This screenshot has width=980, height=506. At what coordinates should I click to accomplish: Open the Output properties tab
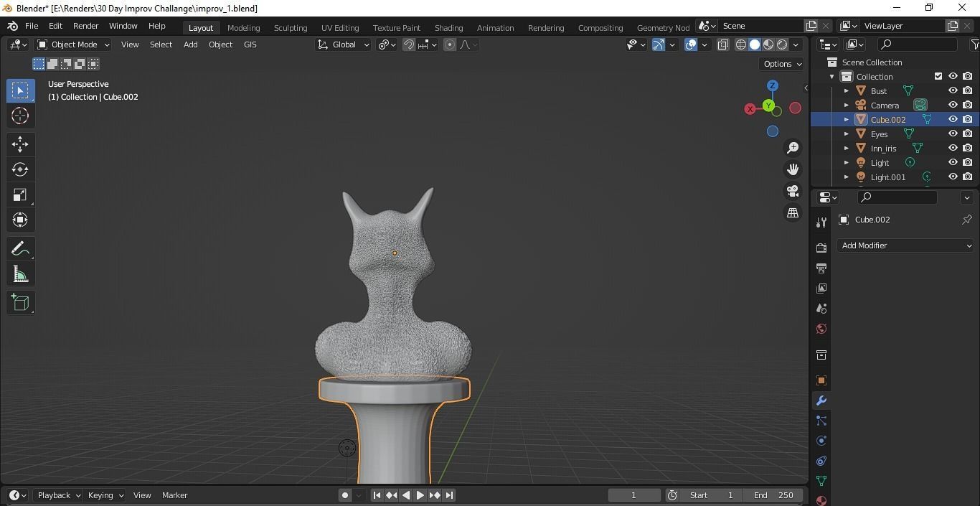(x=821, y=268)
